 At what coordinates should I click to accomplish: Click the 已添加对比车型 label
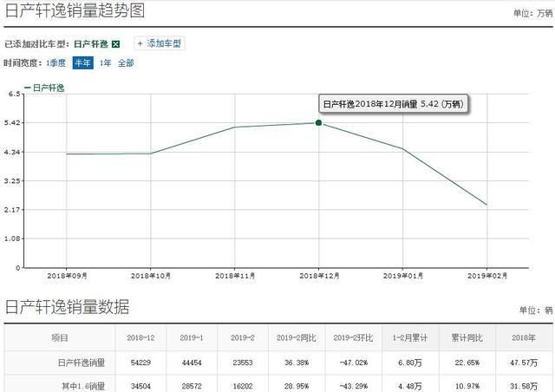36,44
